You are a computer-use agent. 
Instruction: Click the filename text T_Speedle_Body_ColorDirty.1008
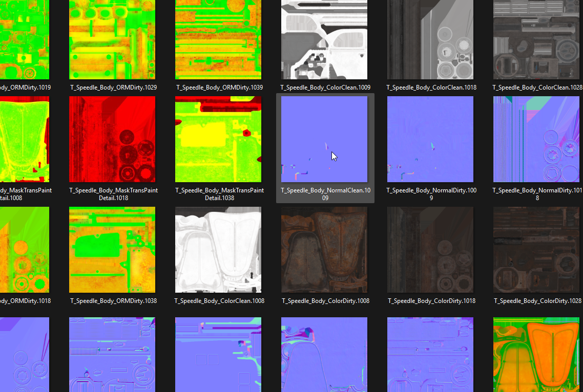[325, 300]
